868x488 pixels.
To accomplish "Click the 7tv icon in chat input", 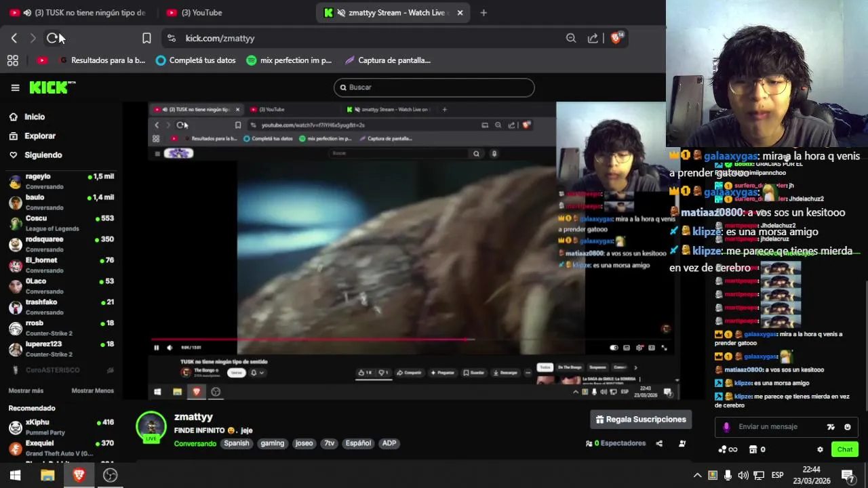I will [x=831, y=427].
